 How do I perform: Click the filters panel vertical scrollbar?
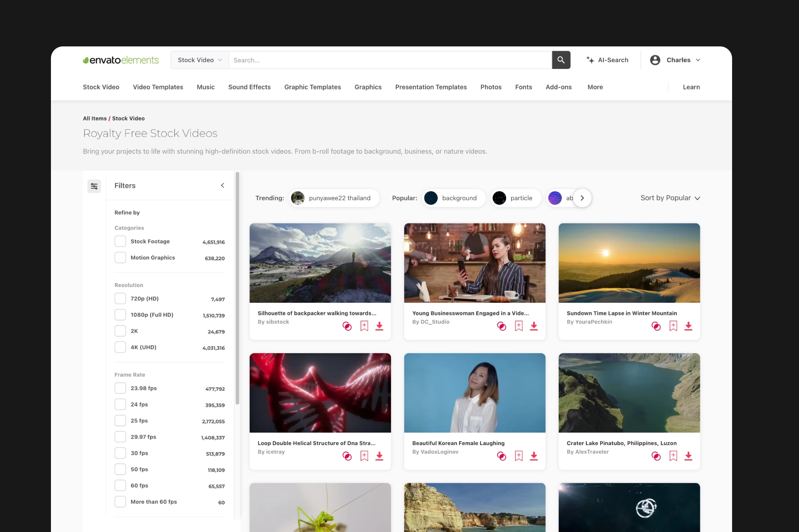point(237,288)
